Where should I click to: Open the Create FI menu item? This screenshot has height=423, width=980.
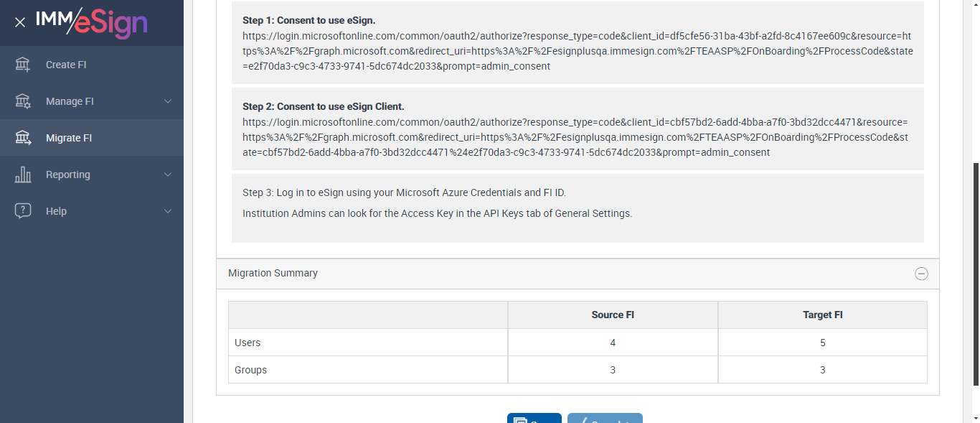click(x=66, y=65)
